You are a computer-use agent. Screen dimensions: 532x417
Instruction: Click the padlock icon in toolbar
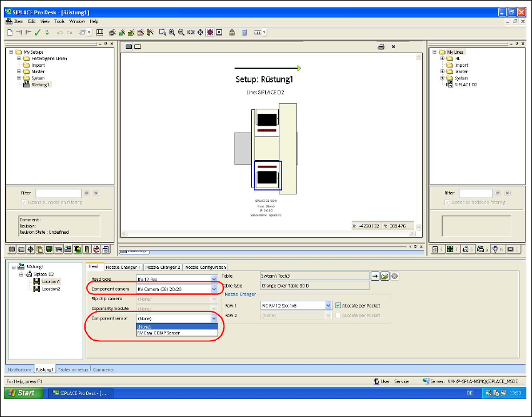coord(232,32)
